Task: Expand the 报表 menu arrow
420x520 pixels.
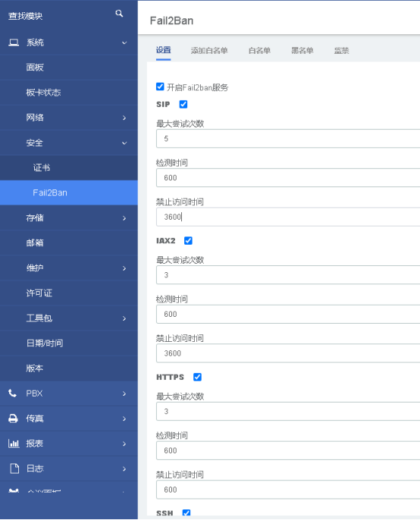Action: click(124, 443)
